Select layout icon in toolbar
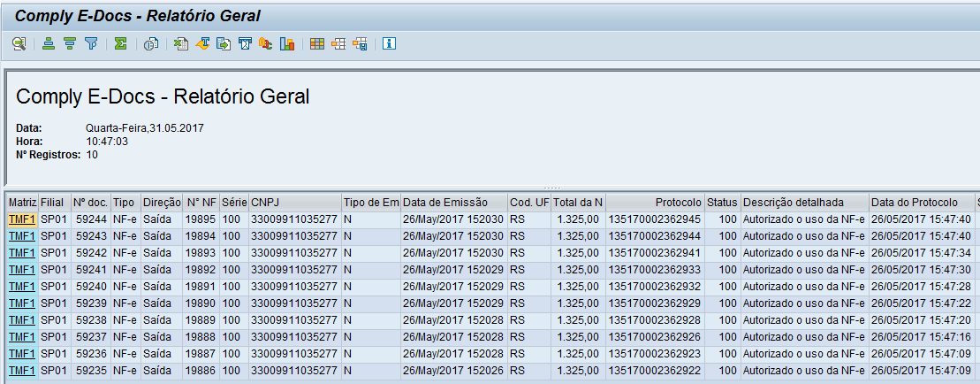The height and width of the screenshot is (384, 980). click(338, 43)
